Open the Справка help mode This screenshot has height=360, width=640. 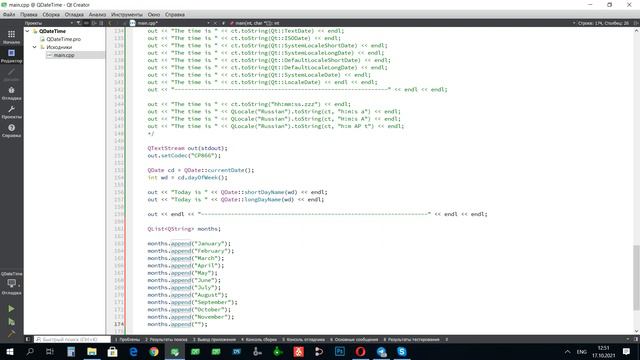(11, 131)
